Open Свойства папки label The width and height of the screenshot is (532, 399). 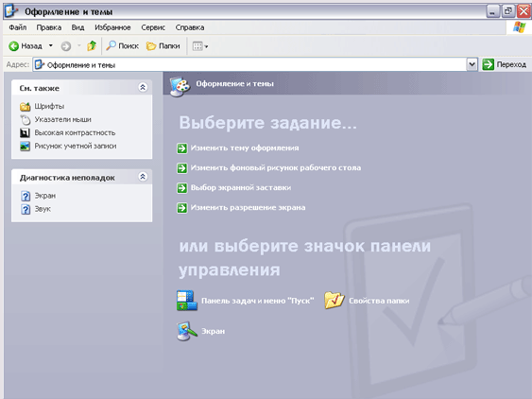tap(379, 301)
